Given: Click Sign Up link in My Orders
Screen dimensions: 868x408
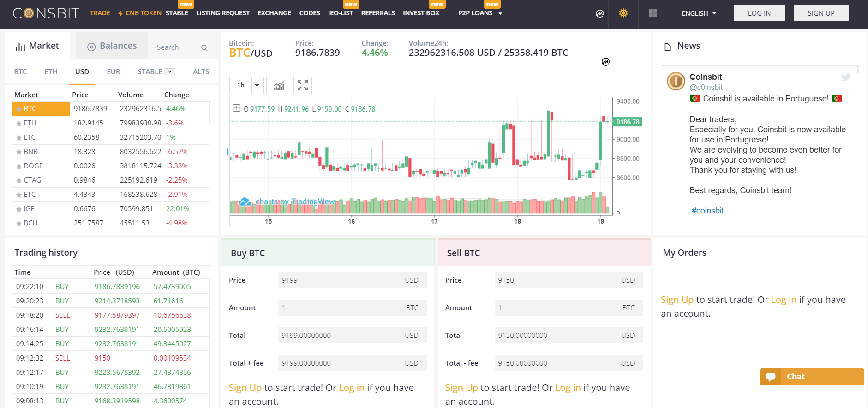Looking at the screenshot, I should coord(677,300).
